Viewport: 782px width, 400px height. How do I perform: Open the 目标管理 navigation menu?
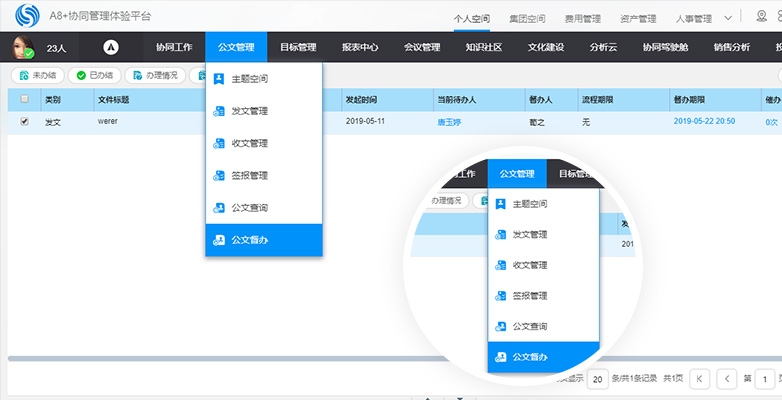[x=298, y=47]
